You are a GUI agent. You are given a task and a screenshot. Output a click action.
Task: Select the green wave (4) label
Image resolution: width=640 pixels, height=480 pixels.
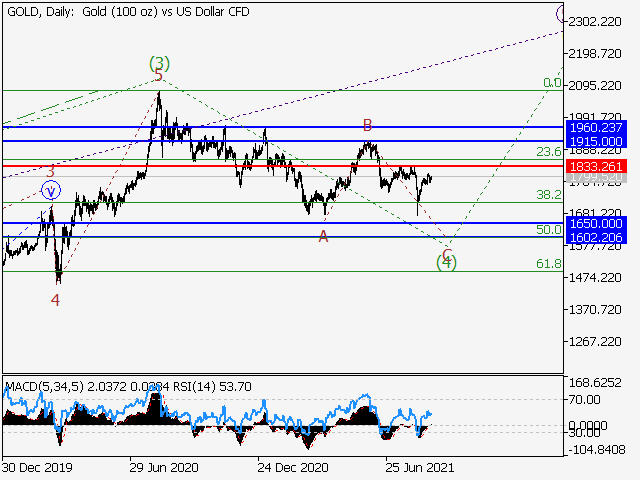pyautogui.click(x=446, y=262)
